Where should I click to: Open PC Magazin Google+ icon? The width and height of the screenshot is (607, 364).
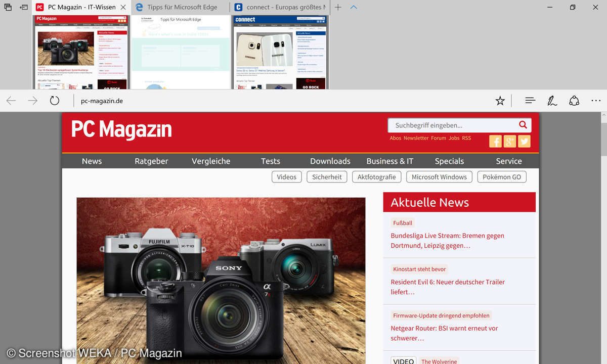(510, 141)
